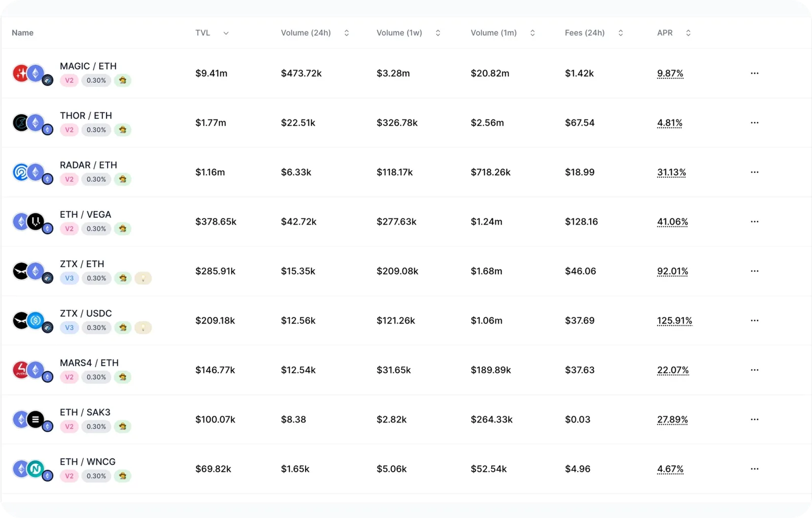Sort by Volume (1m) column arrows
812x518 pixels.
click(x=532, y=33)
